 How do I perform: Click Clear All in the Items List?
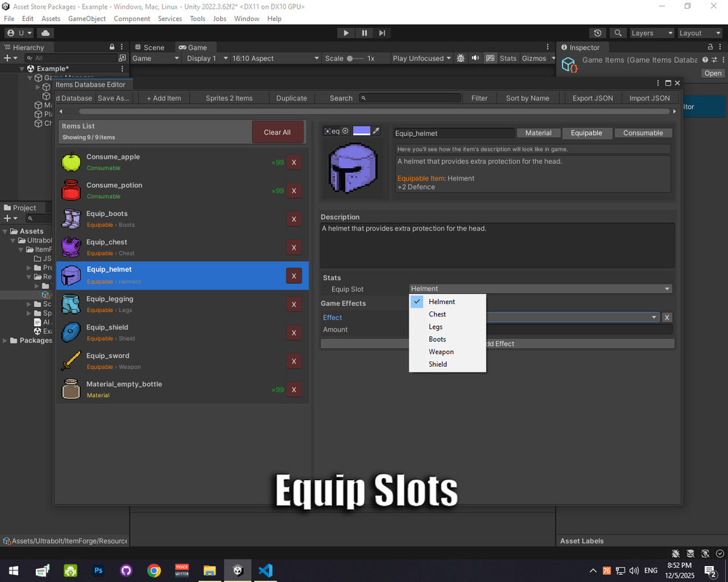tap(278, 132)
